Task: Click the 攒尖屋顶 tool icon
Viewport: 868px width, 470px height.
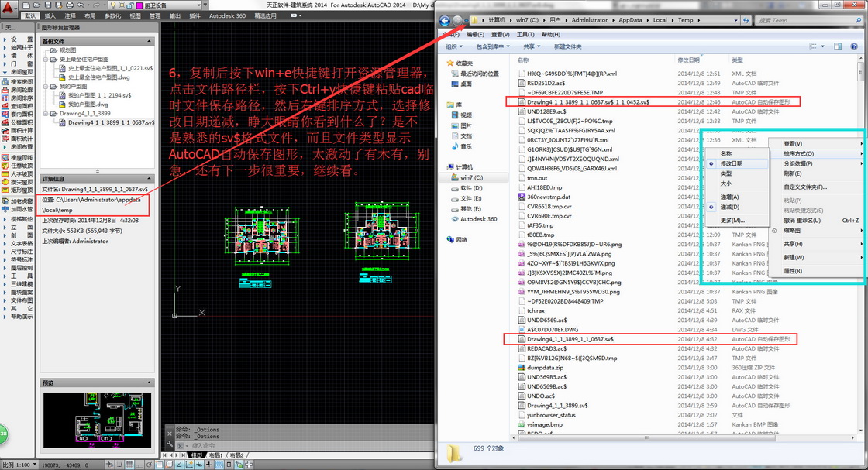Action: 5,182
